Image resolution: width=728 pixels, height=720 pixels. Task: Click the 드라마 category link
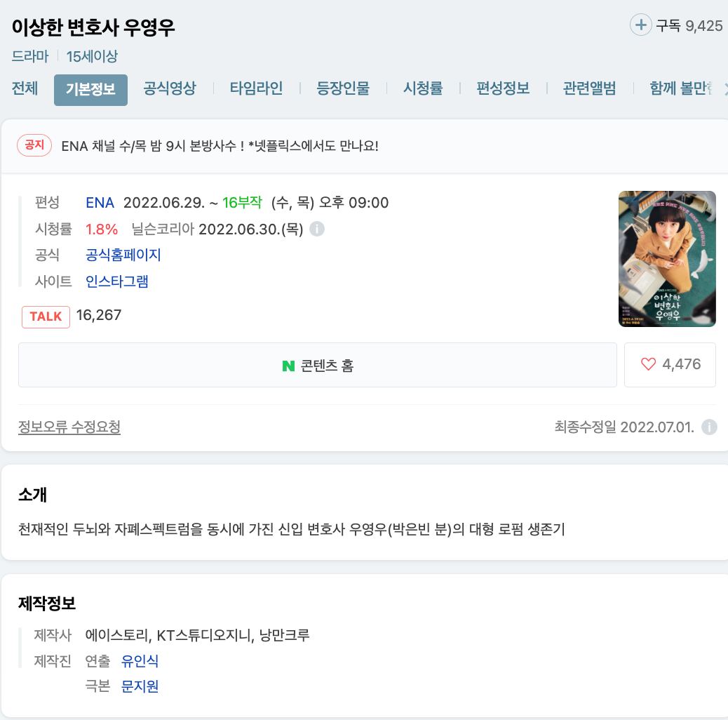click(30, 56)
